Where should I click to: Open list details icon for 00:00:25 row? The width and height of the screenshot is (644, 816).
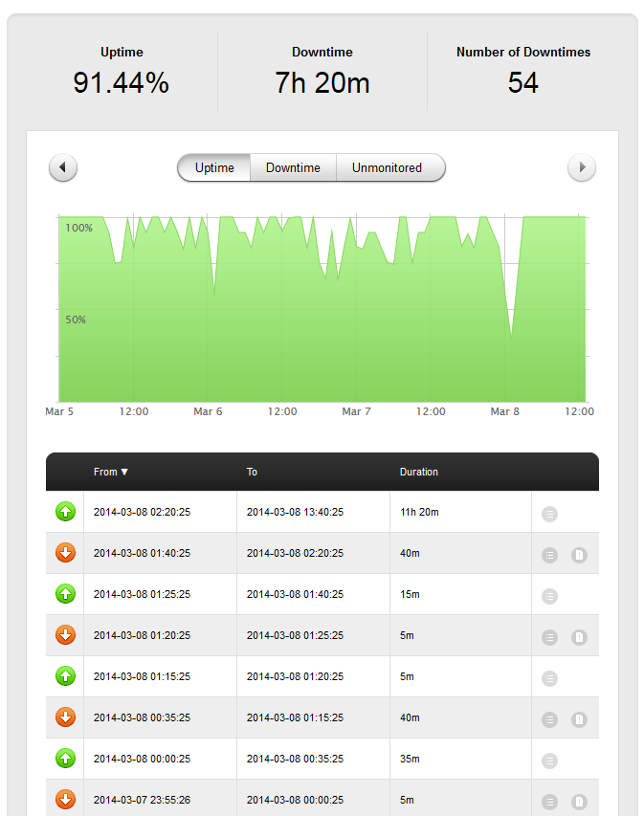(x=549, y=761)
